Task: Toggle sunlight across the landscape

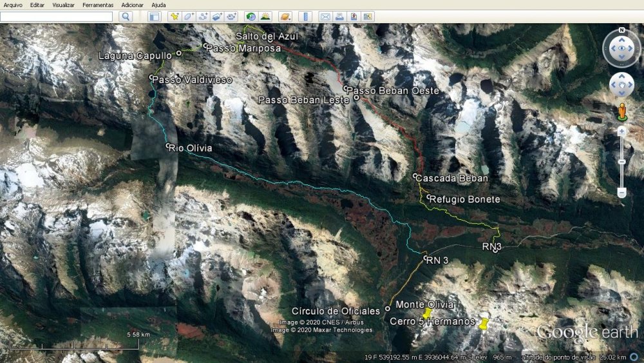Action: pyautogui.click(x=265, y=17)
